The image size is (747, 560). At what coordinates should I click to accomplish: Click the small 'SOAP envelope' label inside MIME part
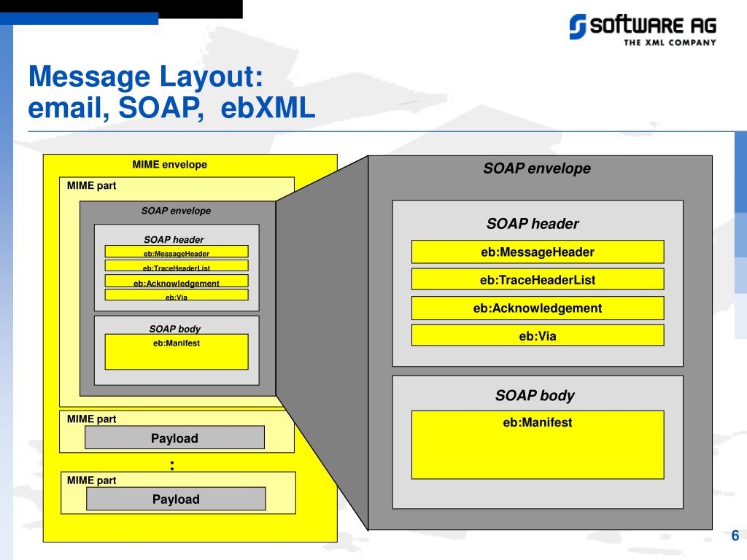point(176,211)
